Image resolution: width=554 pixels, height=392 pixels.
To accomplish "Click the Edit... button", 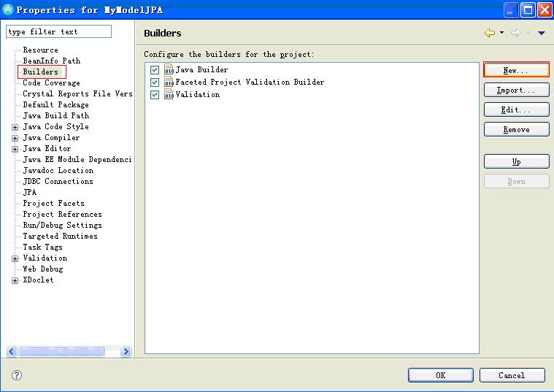I will tap(516, 109).
